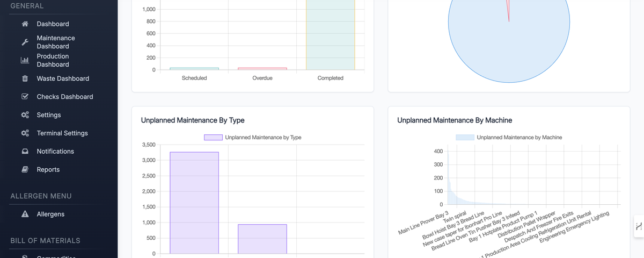Toggle the Unplanned Maintenance by Type legend
Screen dimensions: 644x258
[253, 138]
